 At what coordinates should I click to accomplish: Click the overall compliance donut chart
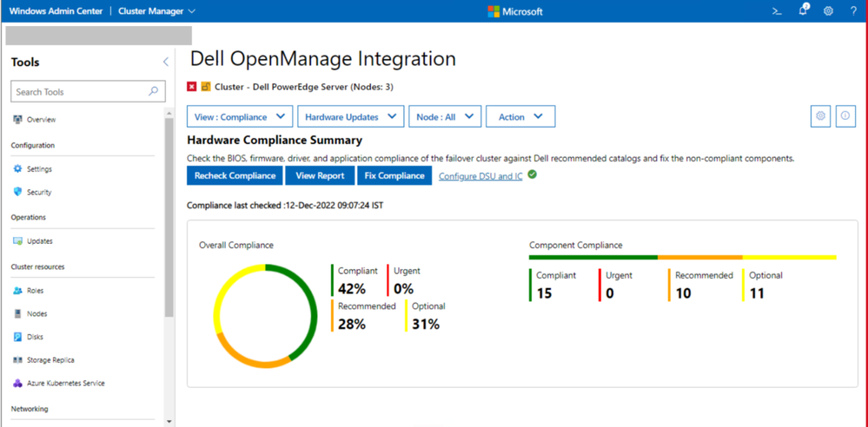265,317
